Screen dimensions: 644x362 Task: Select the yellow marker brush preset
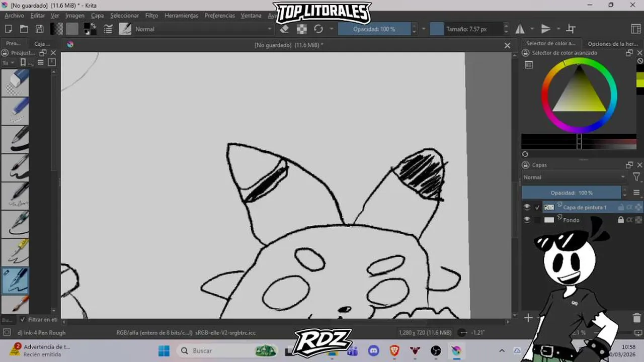pyautogui.click(x=15, y=252)
